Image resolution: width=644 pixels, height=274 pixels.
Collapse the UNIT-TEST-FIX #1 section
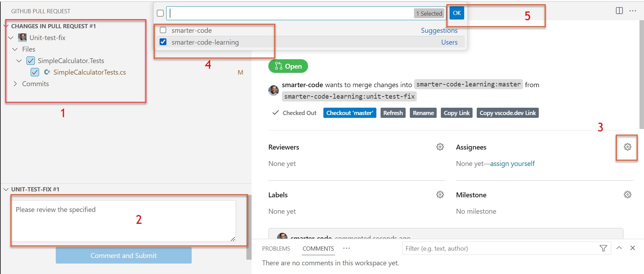pos(6,189)
